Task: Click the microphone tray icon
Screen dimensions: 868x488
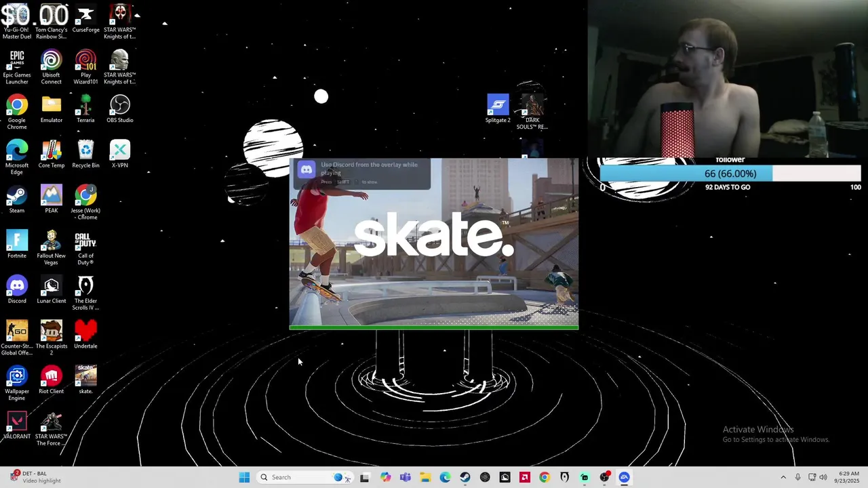Action: point(798,477)
